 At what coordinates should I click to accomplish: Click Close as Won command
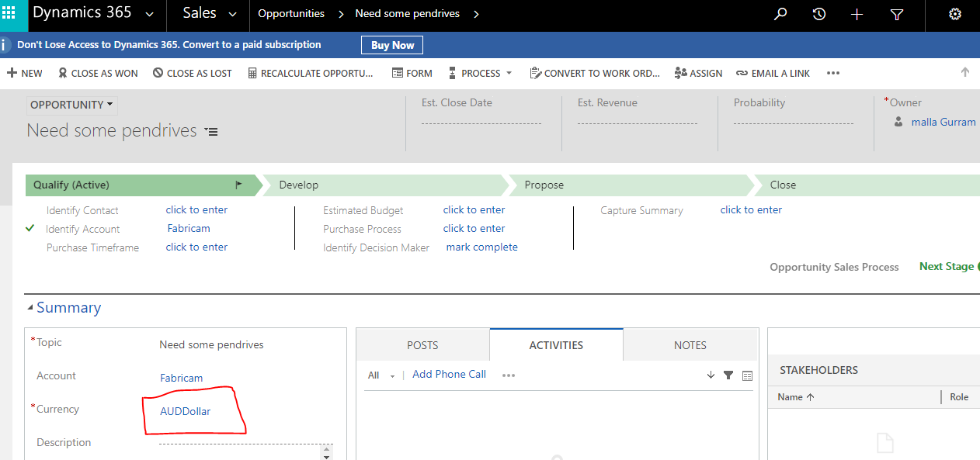click(x=98, y=73)
